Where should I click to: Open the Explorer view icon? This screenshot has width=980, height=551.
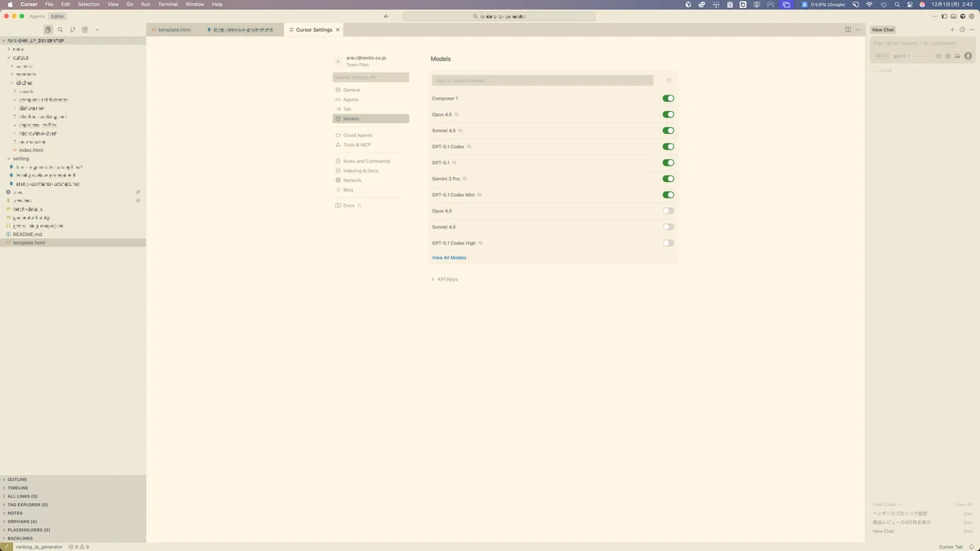[x=48, y=29]
